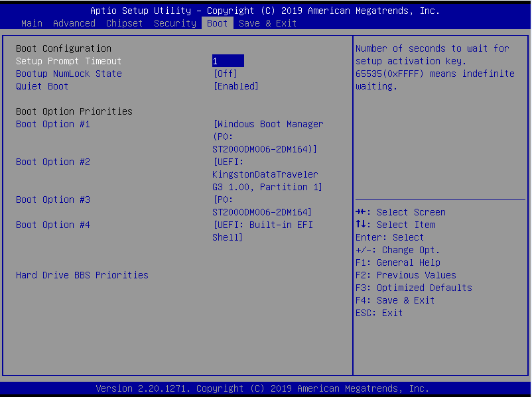Image resolution: width=532 pixels, height=397 pixels.
Task: Open the Main tab
Action: click(32, 23)
